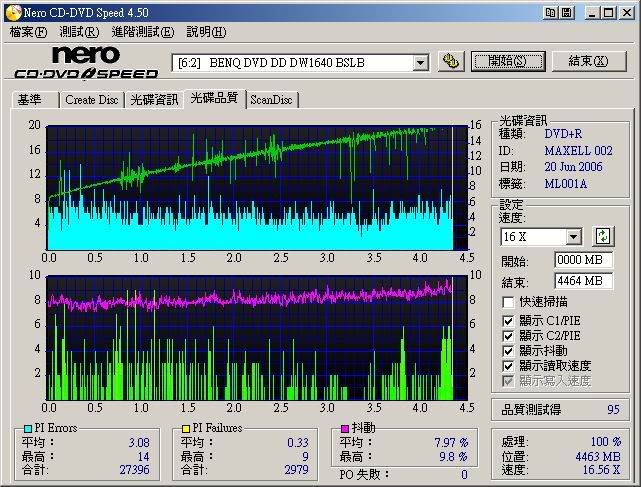Click the PI errors top graph

[257, 188]
